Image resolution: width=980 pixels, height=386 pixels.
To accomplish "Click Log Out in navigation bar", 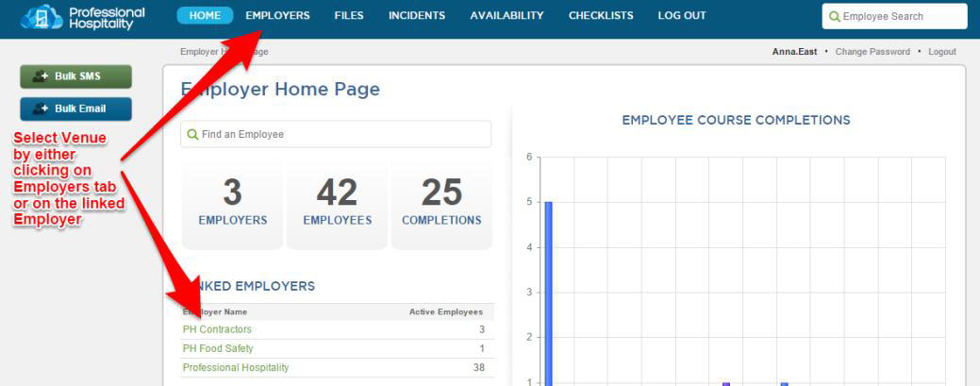I will point(682,16).
